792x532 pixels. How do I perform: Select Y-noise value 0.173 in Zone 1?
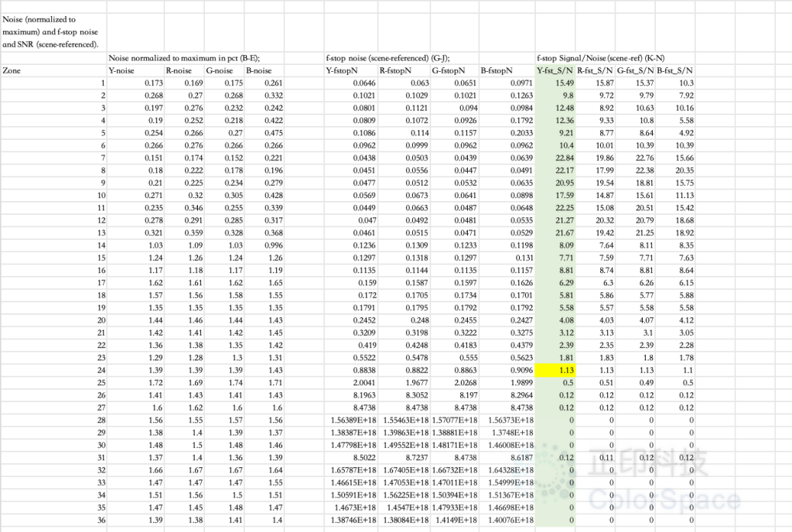point(135,83)
